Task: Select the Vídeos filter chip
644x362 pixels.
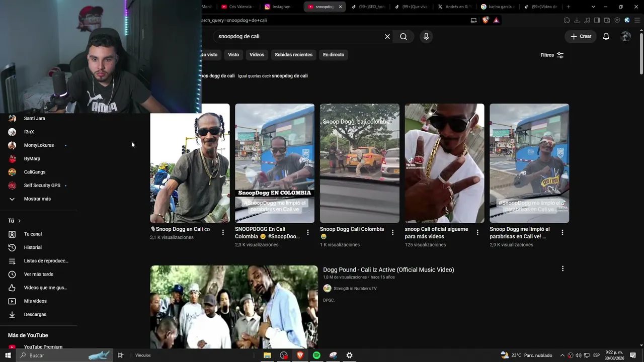Action: (x=257, y=55)
